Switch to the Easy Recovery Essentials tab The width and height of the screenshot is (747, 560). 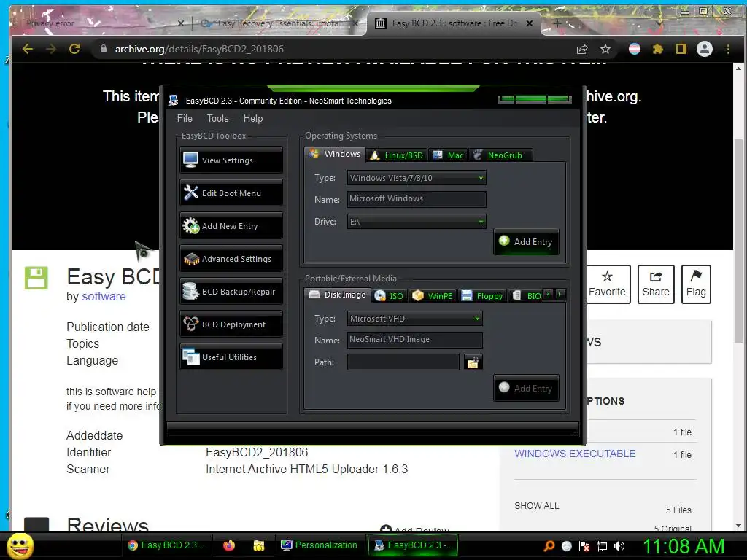tap(279, 23)
